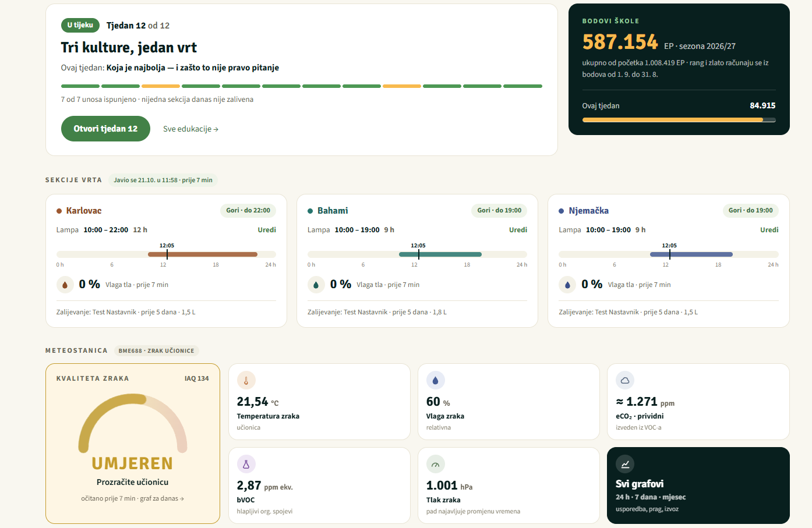
Task: Click the Bahami lamp timeline bar
Action: 417,254
